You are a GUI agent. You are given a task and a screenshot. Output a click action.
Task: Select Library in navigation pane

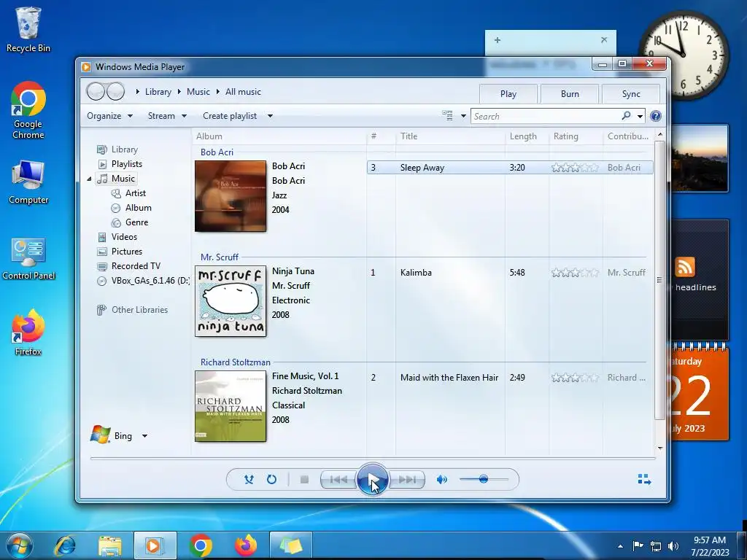point(124,149)
